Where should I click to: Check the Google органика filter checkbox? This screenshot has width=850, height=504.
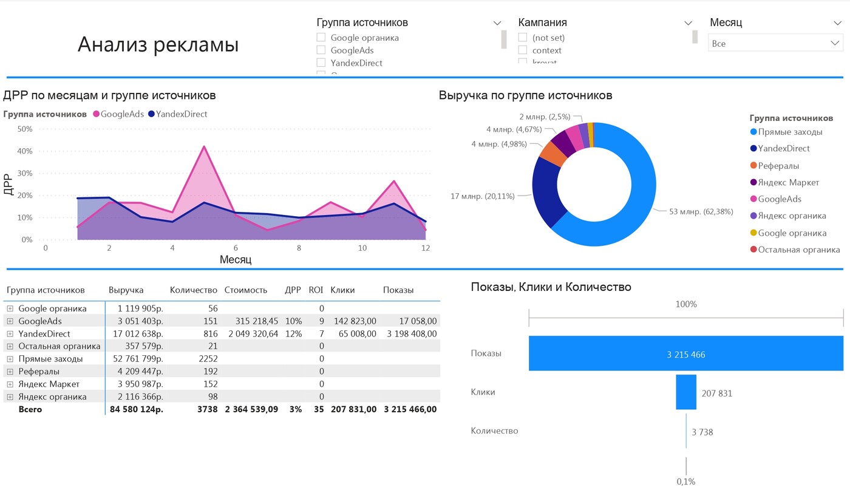click(321, 38)
